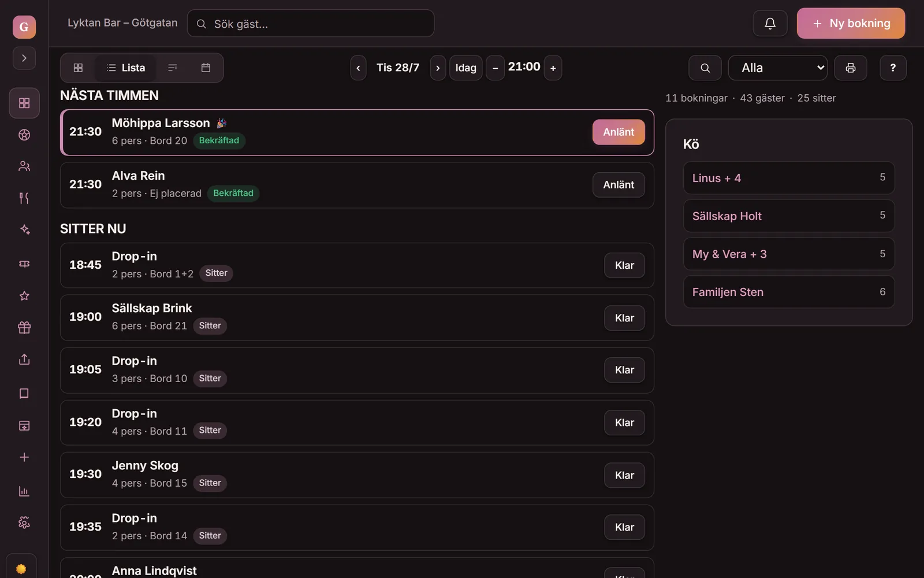
Task: Click Bekräftad badge on Möhippa Larsson
Action: [x=219, y=140]
